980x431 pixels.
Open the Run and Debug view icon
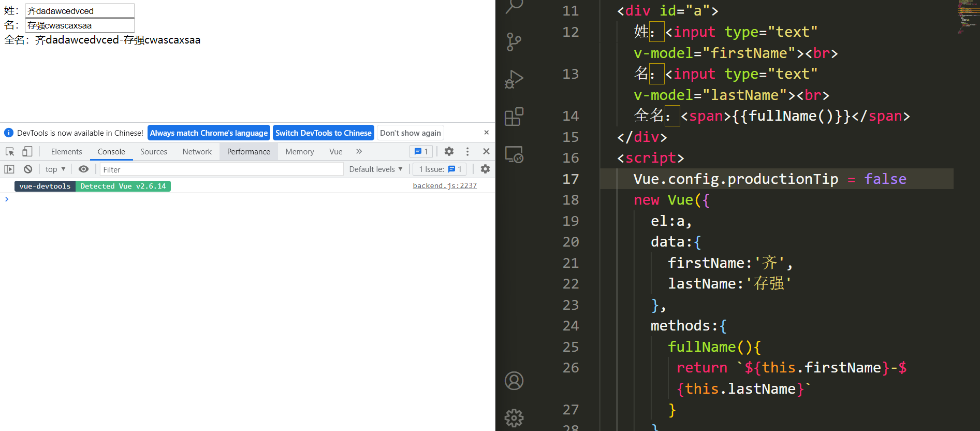(514, 79)
